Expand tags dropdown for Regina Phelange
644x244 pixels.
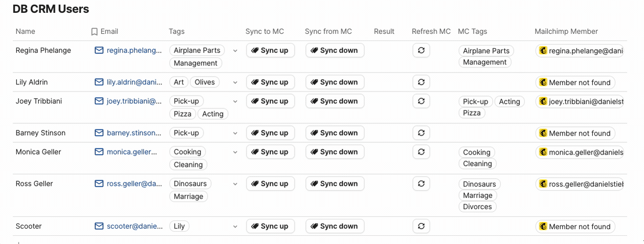235,51
